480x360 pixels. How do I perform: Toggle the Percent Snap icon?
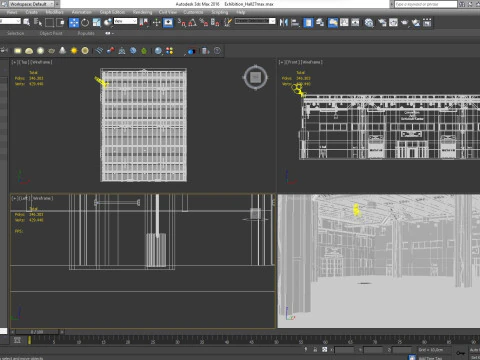204,22
